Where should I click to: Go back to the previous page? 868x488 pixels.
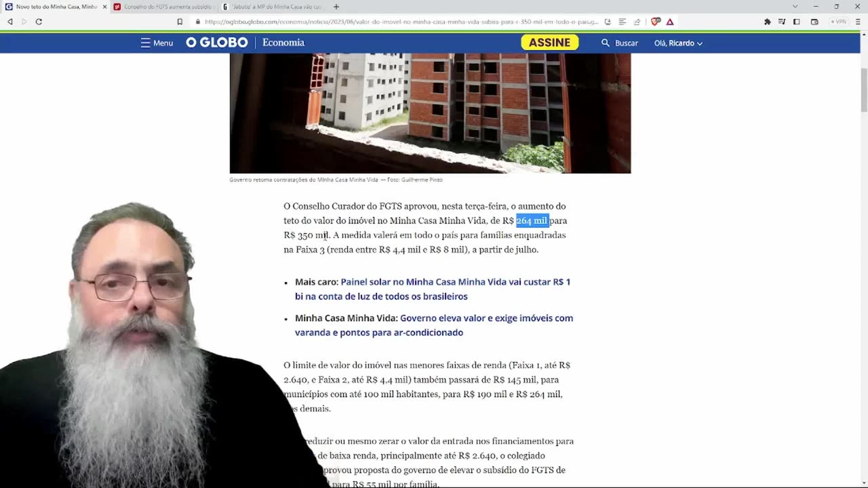click(10, 22)
